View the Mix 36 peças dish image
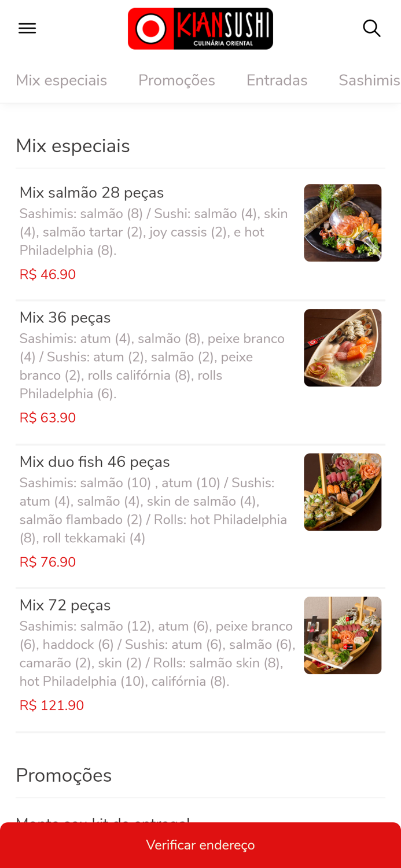The width and height of the screenshot is (401, 868). pos(343,347)
